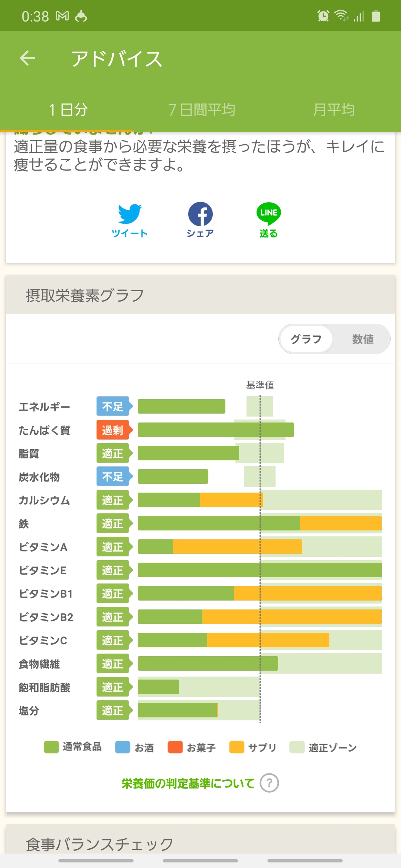The height and width of the screenshot is (868, 401).
Task: Open 栄養価の判定基準について link
Action: pos(188,783)
